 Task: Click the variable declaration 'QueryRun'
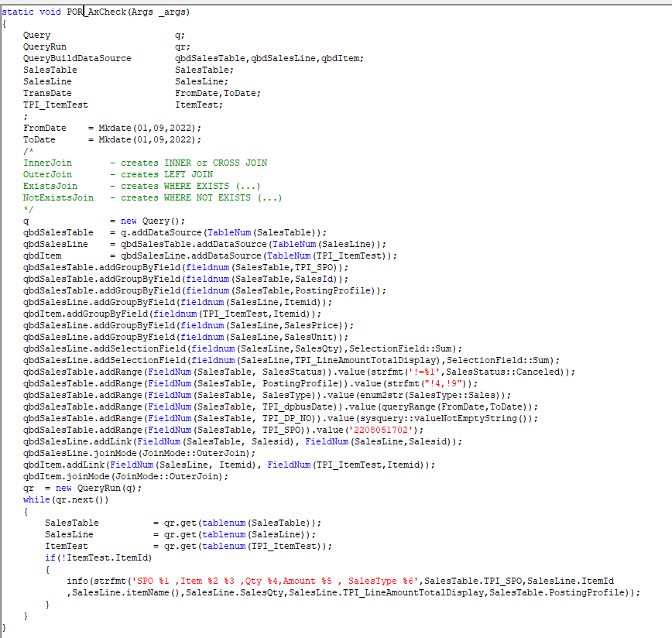(45, 46)
